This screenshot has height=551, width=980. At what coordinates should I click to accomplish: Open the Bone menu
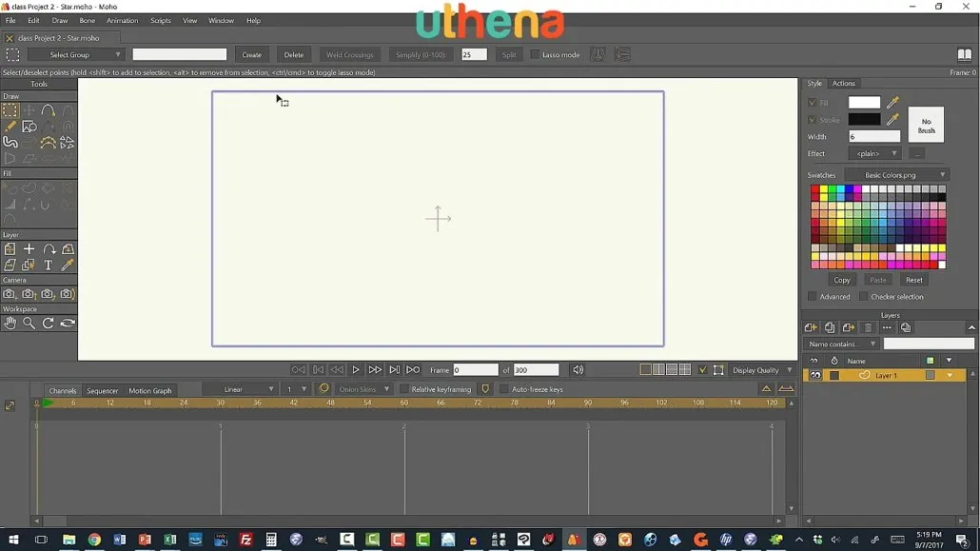(87, 21)
